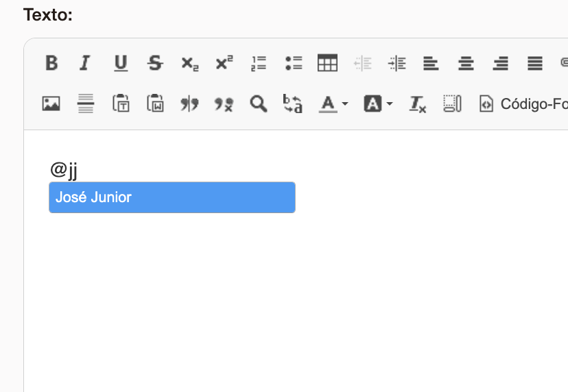The image size is (568, 392).
Task: Open the background color dropdown
Action: [378, 104]
